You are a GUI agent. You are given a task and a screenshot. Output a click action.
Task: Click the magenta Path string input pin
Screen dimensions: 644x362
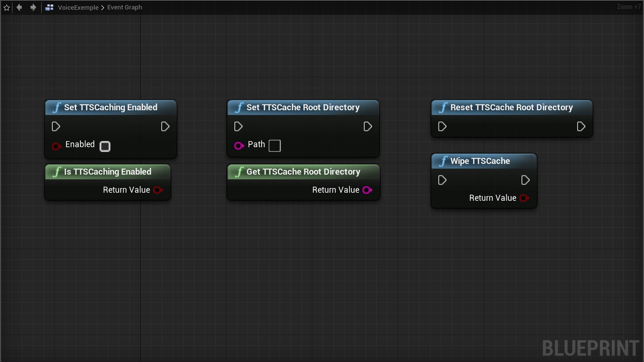[x=239, y=146]
